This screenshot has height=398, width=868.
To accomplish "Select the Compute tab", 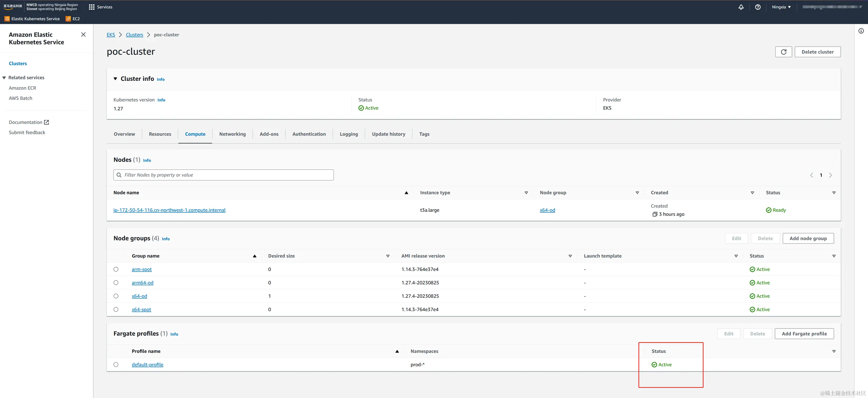I will (x=195, y=134).
